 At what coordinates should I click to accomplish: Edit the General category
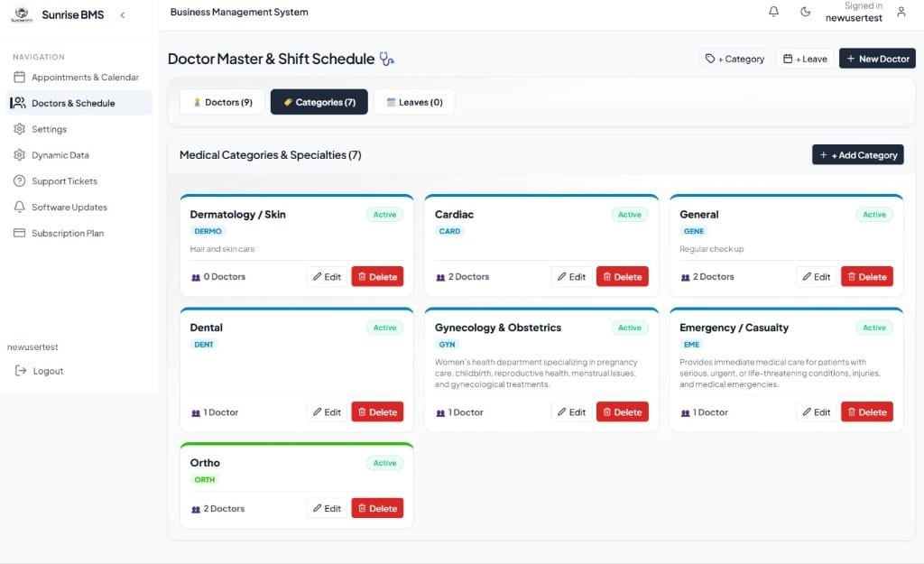[x=816, y=277]
